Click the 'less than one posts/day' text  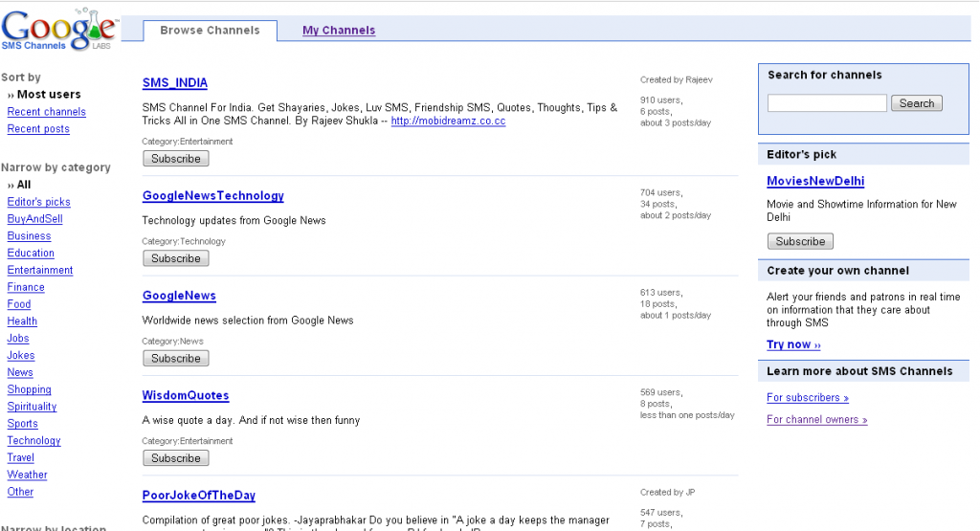(687, 415)
